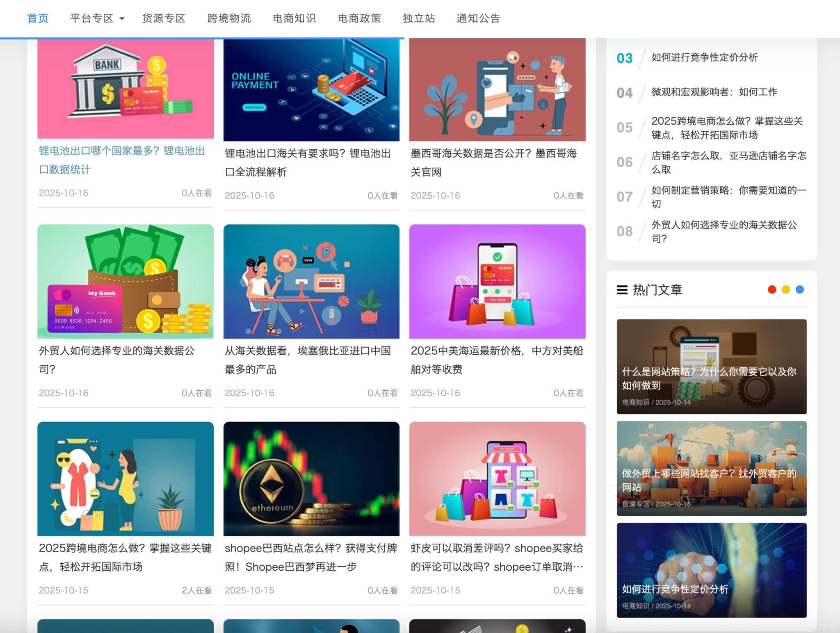The width and height of the screenshot is (840, 633).
Task: Open the delivery phone illustration for 墨西哥海关数据
Action: click(x=497, y=90)
